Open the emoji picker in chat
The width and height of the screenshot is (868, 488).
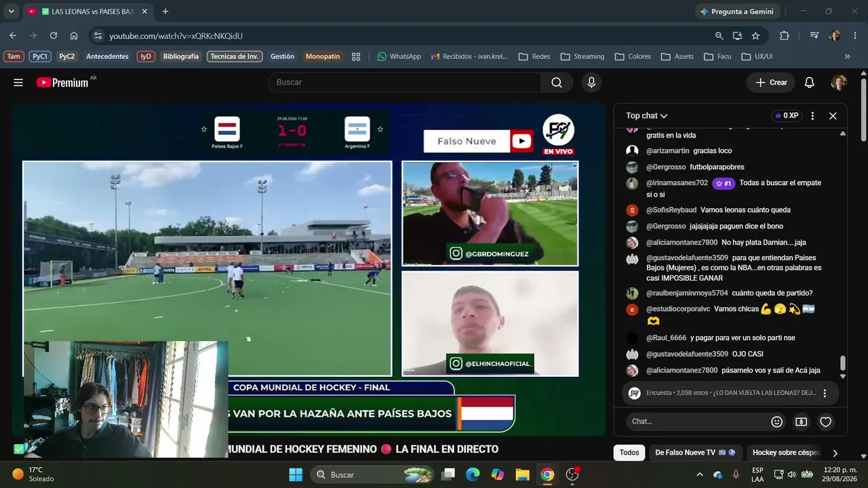[777, 422]
